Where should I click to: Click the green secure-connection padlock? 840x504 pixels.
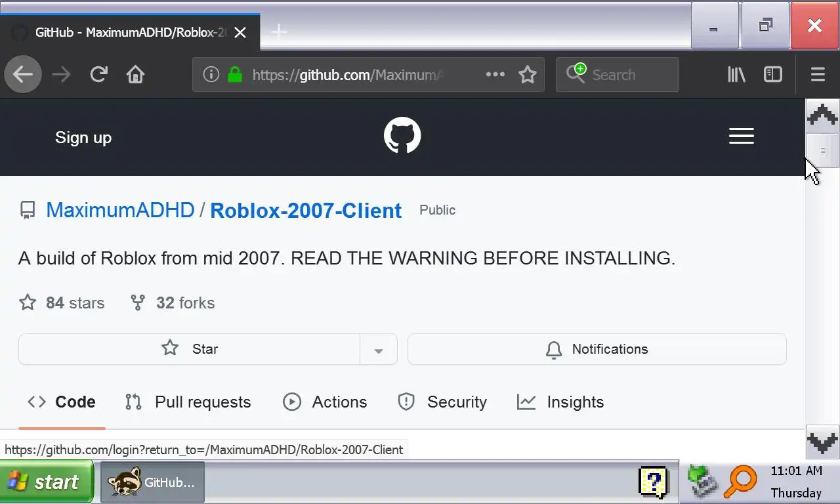pos(234,74)
